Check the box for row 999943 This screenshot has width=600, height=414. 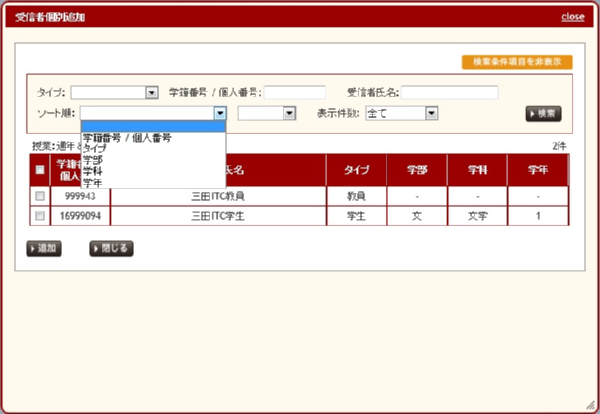click(x=40, y=196)
